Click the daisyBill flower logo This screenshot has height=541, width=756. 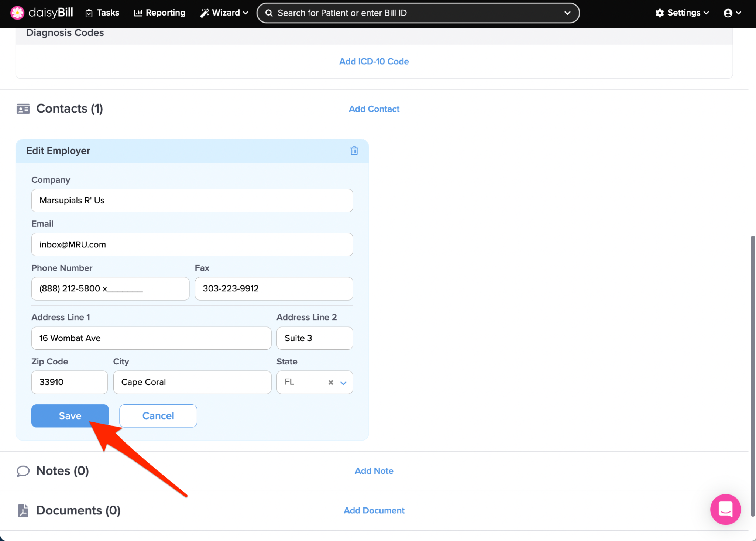[17, 13]
